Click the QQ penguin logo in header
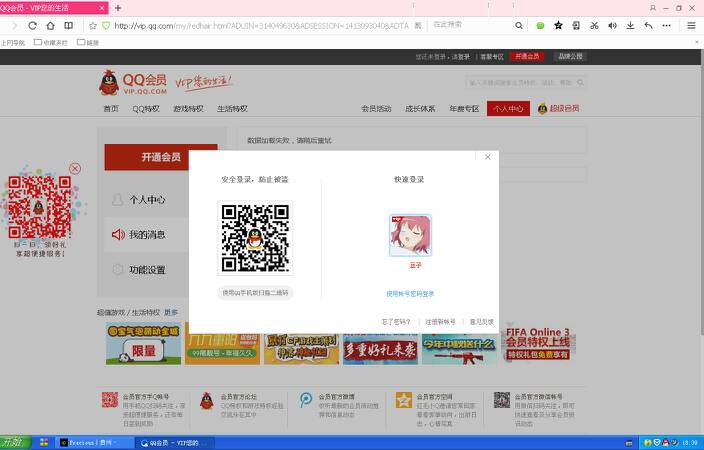 (109, 83)
